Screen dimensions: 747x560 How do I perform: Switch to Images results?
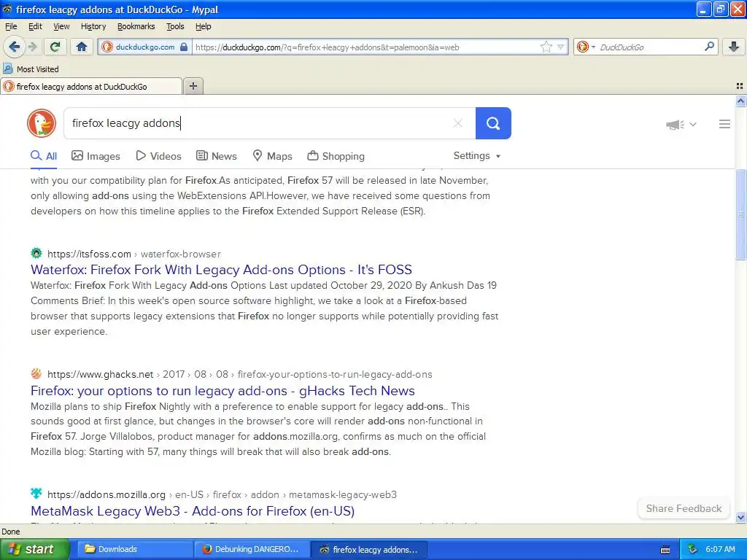(x=96, y=156)
